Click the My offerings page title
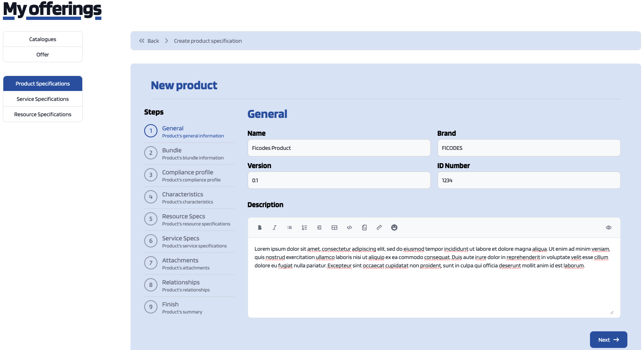Image resolution: width=644 pixels, height=350 pixels. 52,10
